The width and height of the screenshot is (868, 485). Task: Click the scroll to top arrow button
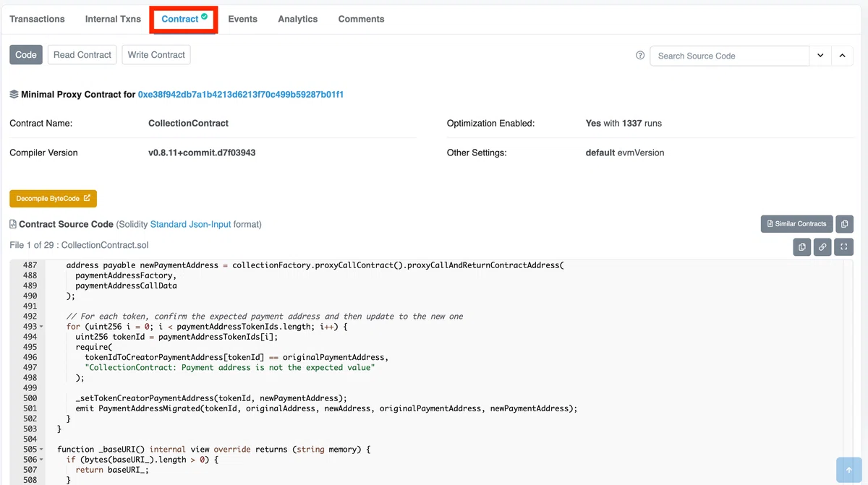[x=849, y=470]
